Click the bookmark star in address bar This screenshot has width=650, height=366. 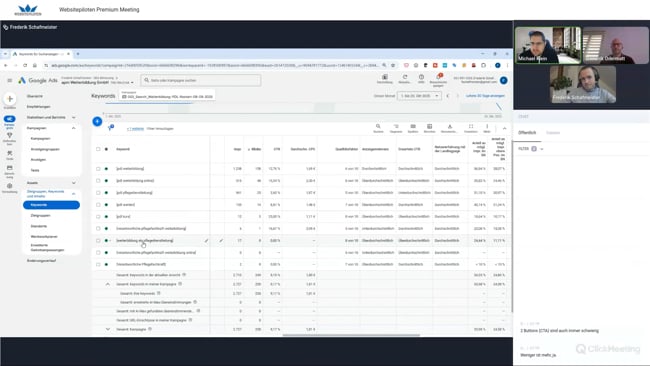coord(393,65)
